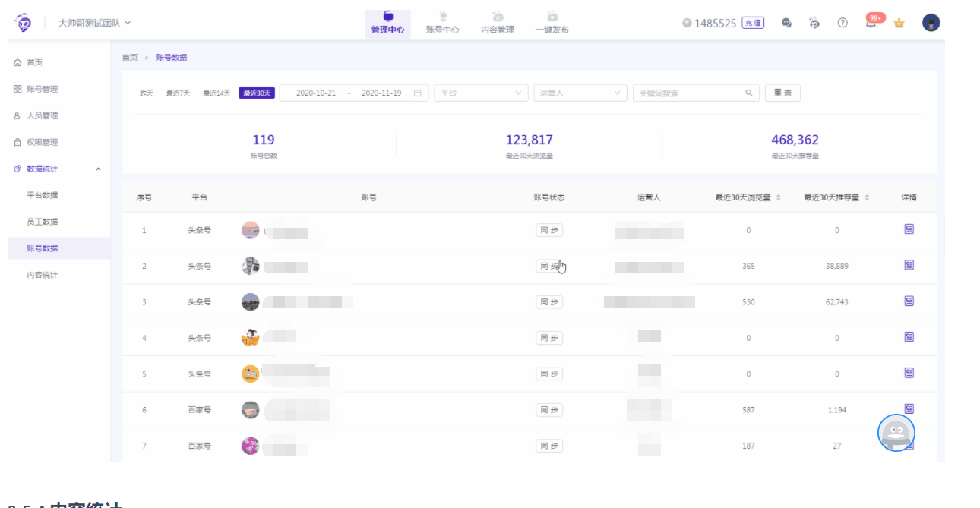Viewport: 980px width, 508px height.
Task: Open the chat messages icon
Action: (787, 23)
